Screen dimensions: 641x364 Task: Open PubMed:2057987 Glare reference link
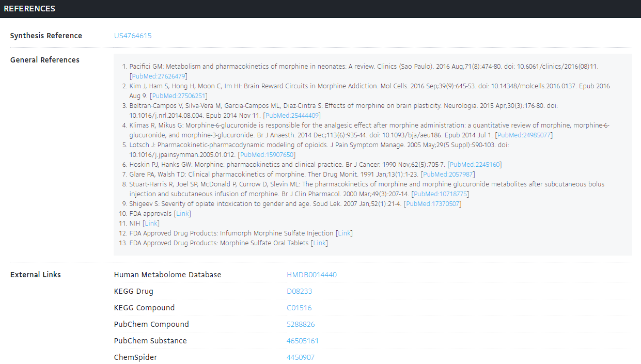[448, 175]
